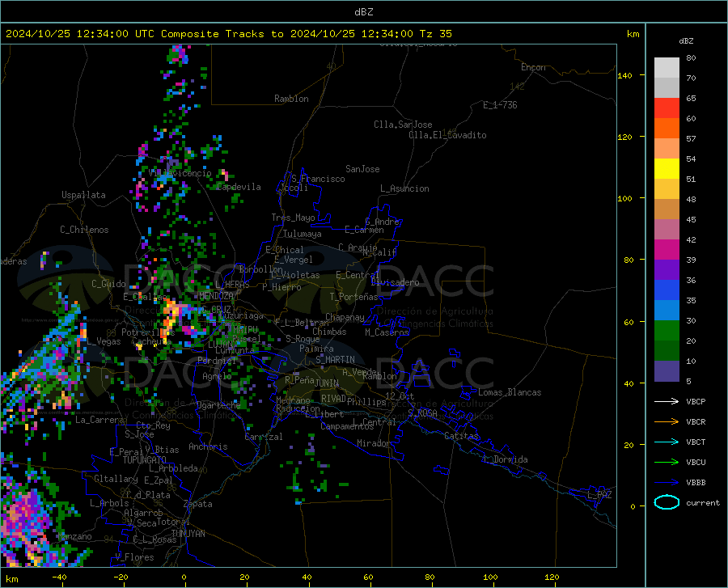Pick the green swatch between 30 and 20
Image resolution: width=728 pixels, height=588 pixels.
point(667,331)
